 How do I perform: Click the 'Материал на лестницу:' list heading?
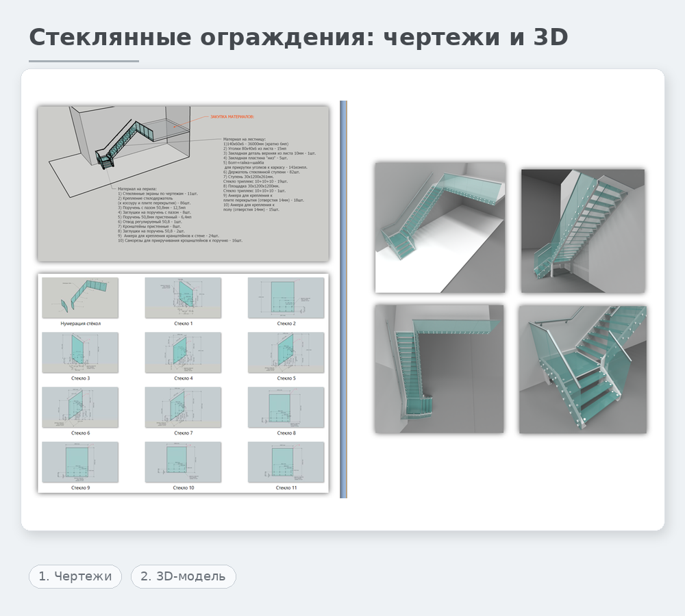245,139
